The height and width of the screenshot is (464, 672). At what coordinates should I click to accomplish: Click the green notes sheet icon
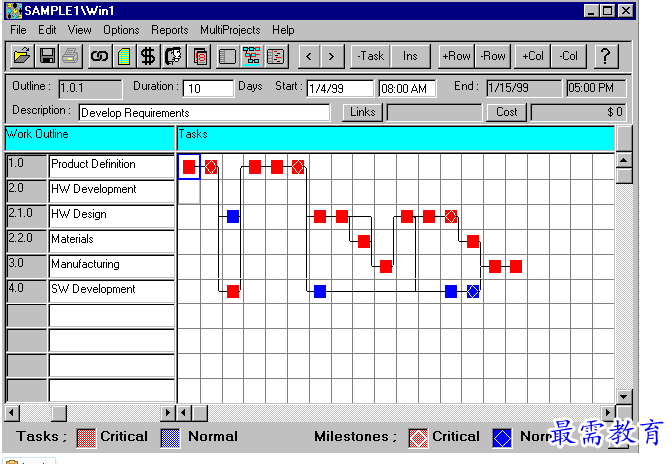coord(124,56)
